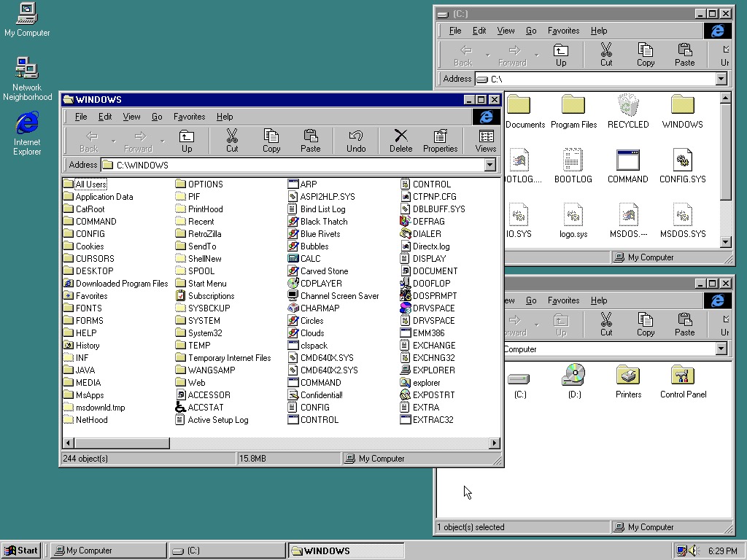Select the DEFRAG program file
747x560 pixels.
422,222
